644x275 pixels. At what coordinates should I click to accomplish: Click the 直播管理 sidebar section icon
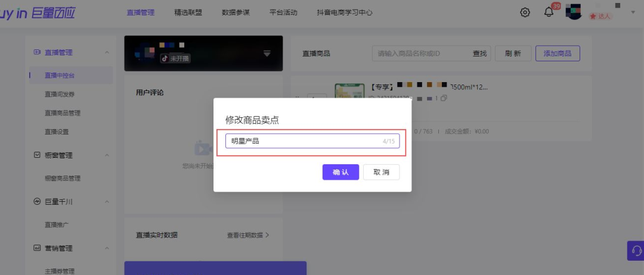point(37,52)
